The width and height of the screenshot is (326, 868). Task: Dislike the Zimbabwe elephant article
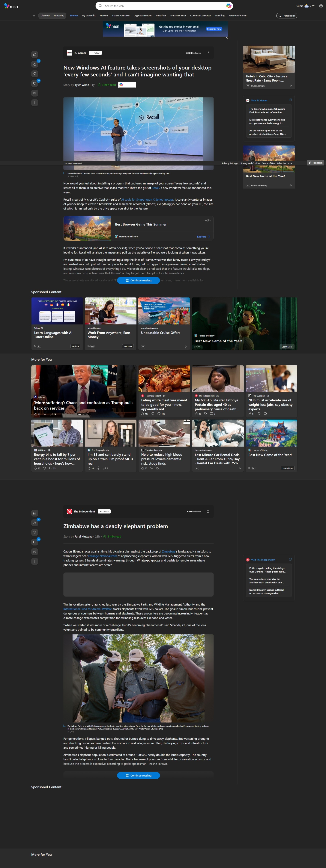[x=35, y=532]
